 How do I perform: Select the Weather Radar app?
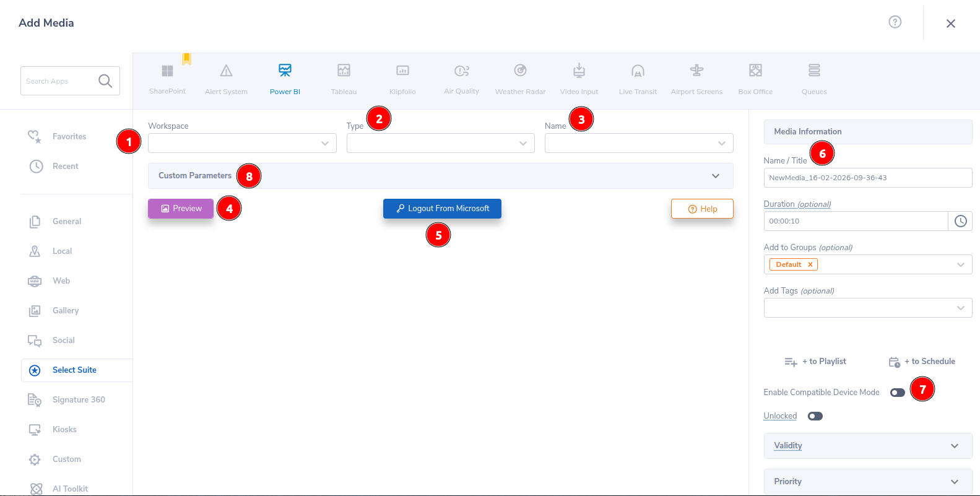[520, 79]
